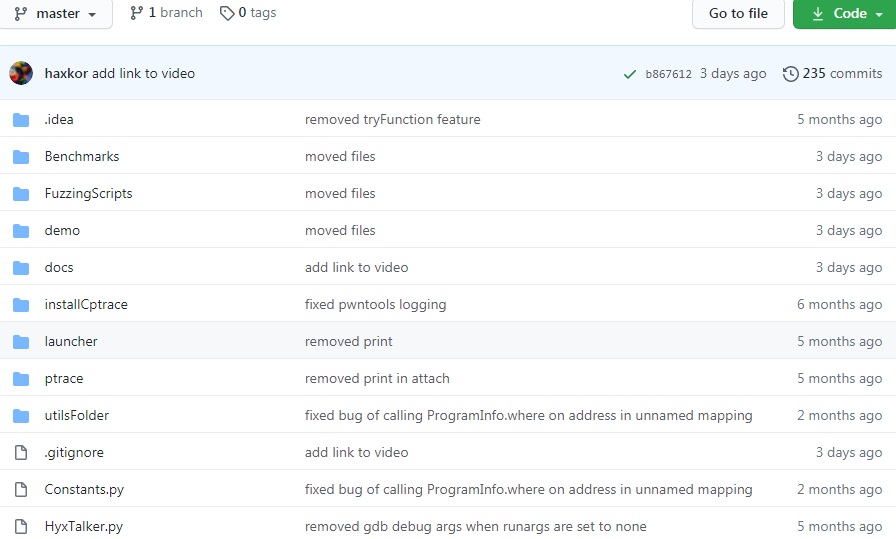This screenshot has height=539, width=896.
Task: Open the unnamed mapping bug commit on utilsFolder row
Action: 529,415
